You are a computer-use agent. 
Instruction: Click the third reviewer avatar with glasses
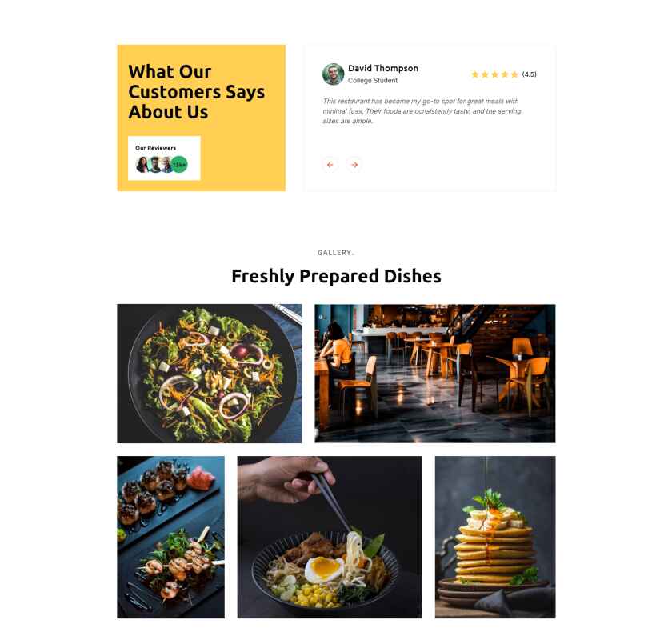(166, 165)
